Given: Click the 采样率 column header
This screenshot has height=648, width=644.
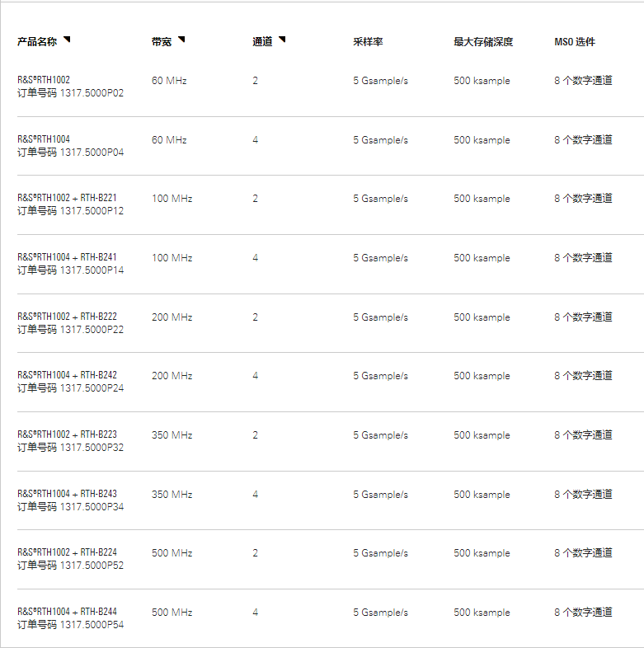Looking at the screenshot, I should coord(368,42).
